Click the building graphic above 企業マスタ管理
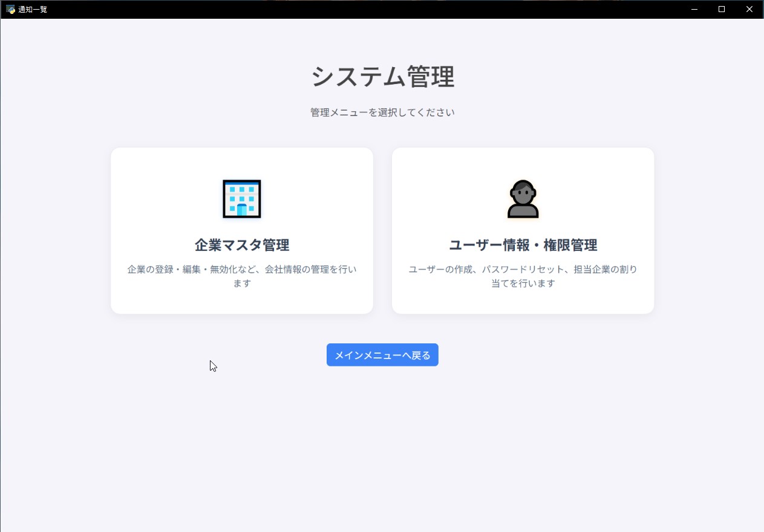Image resolution: width=764 pixels, height=532 pixels. 241,198
